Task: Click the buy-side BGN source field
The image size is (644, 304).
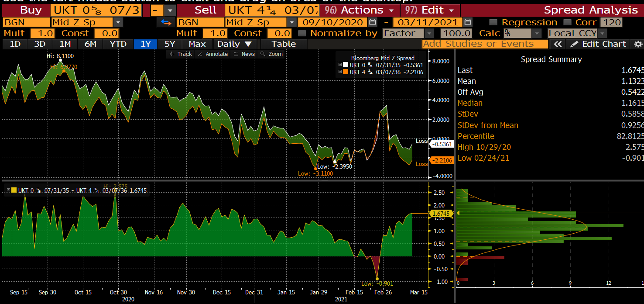Action: [x=26, y=22]
